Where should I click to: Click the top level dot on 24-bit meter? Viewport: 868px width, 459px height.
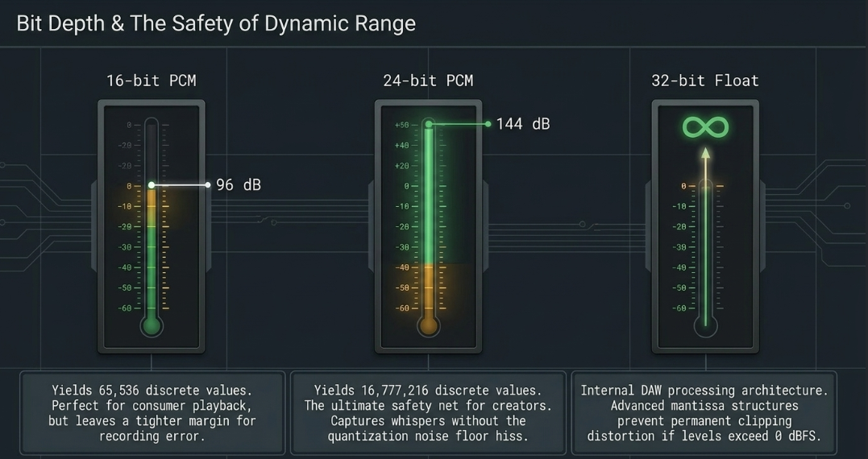[429, 124]
